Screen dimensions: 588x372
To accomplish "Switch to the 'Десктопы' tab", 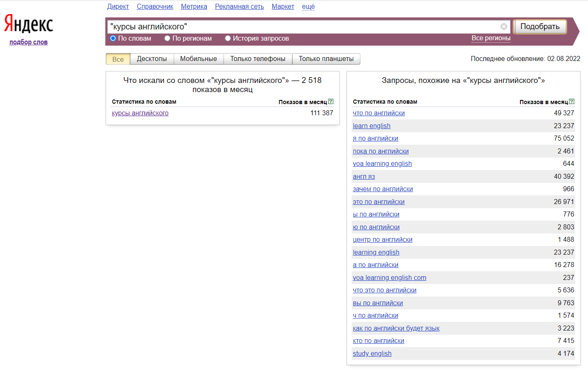I will pyautogui.click(x=152, y=59).
